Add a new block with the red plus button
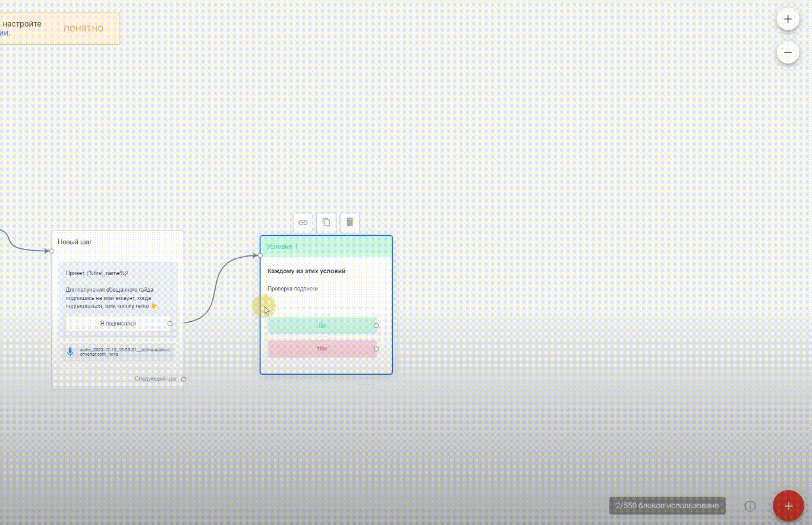 (x=788, y=506)
